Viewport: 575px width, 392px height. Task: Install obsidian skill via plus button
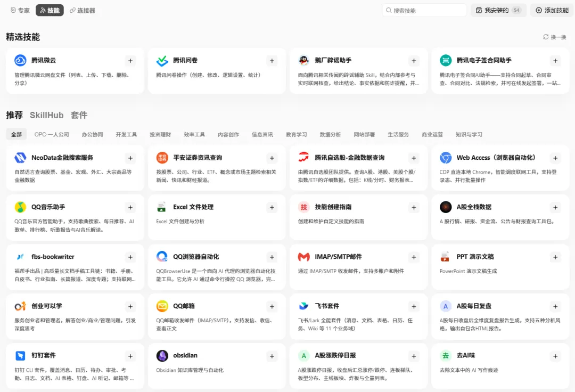coord(272,356)
